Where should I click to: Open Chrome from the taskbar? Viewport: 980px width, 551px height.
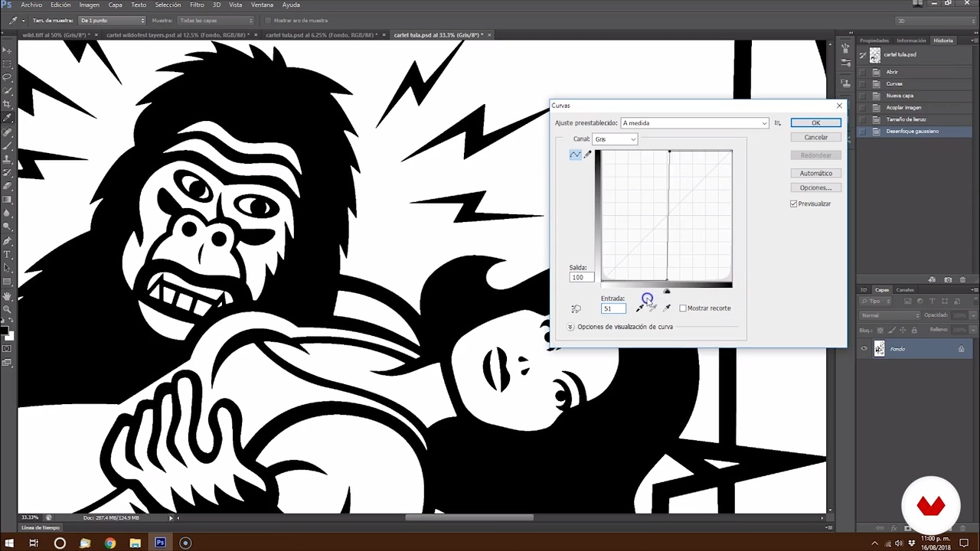[110, 543]
